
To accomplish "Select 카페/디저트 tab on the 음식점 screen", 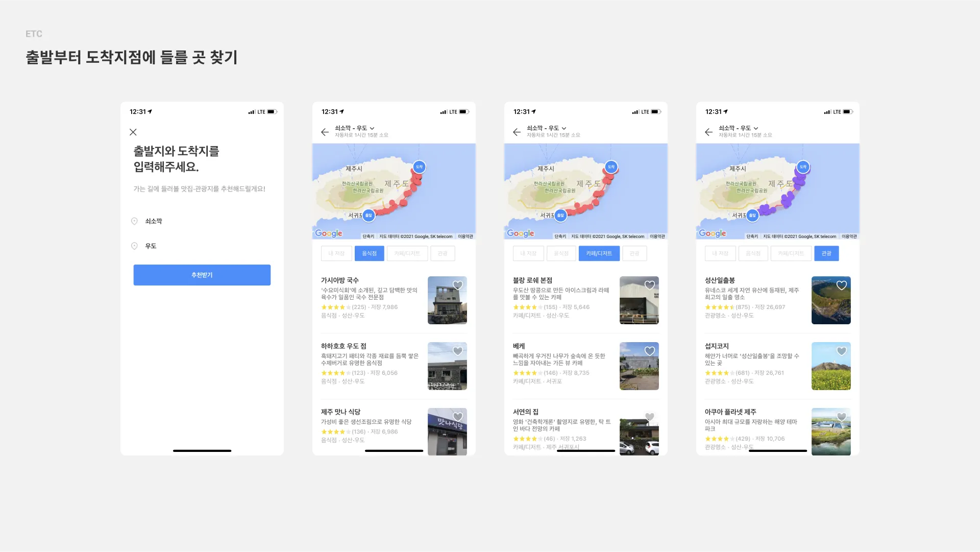I will coord(407,253).
